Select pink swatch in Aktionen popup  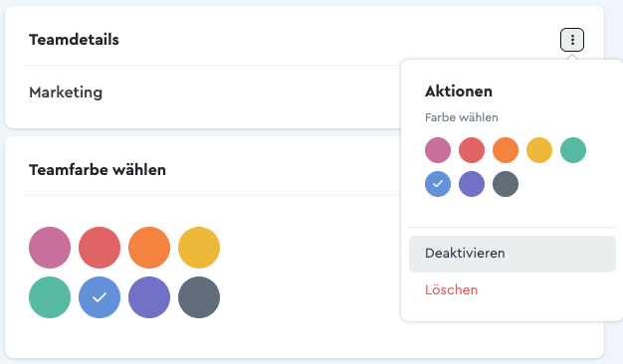[438, 150]
